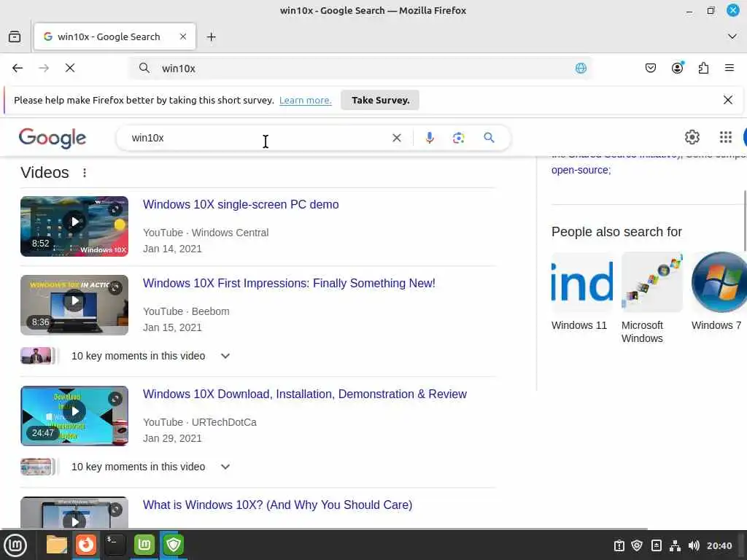Open update manager shield tray icon
747x560 pixels.
(637, 545)
